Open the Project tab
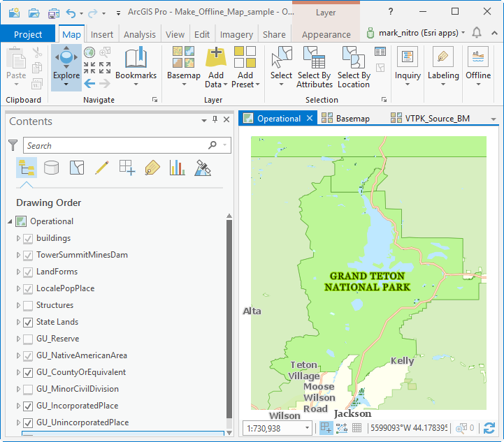Screen dimensions: 504x442 click(28, 34)
